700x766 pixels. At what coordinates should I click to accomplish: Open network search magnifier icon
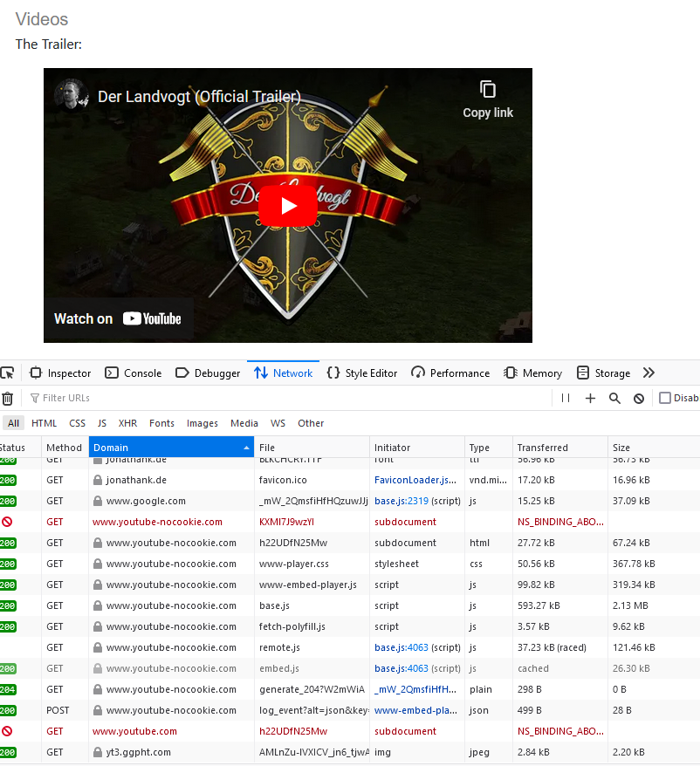pos(614,398)
